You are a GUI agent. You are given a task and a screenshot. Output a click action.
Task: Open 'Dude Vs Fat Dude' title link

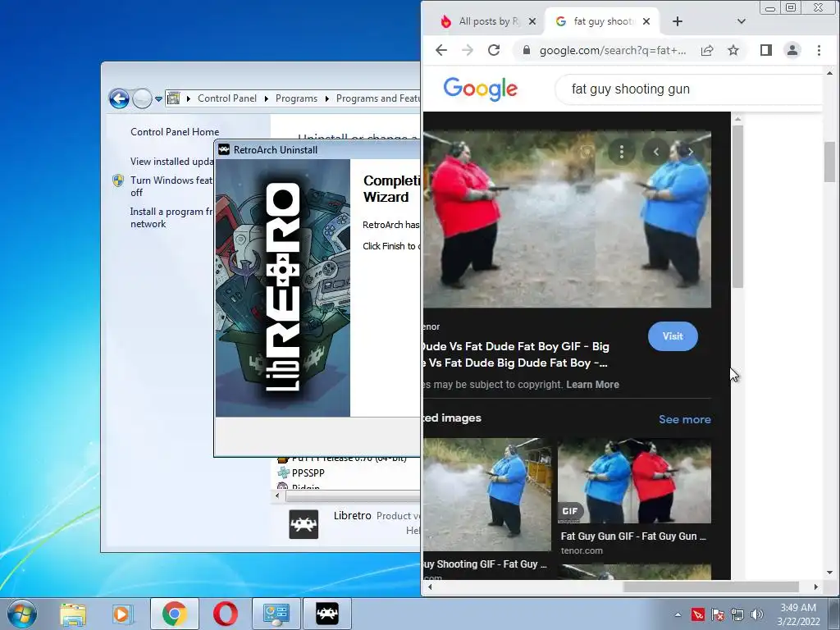pos(515,354)
